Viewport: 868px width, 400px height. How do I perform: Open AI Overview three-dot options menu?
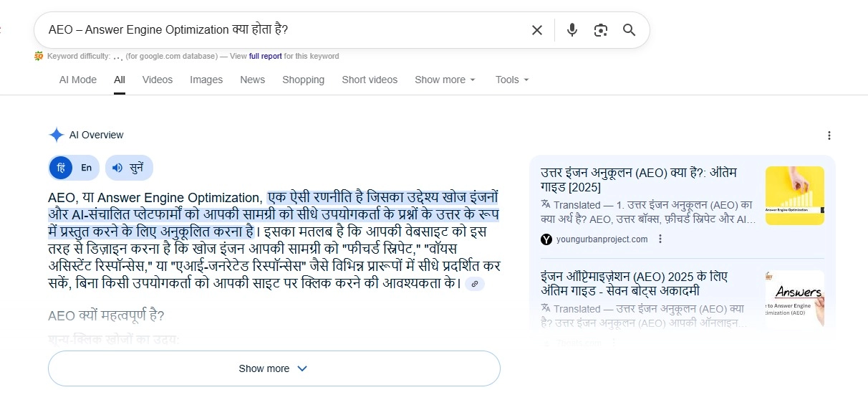829,135
